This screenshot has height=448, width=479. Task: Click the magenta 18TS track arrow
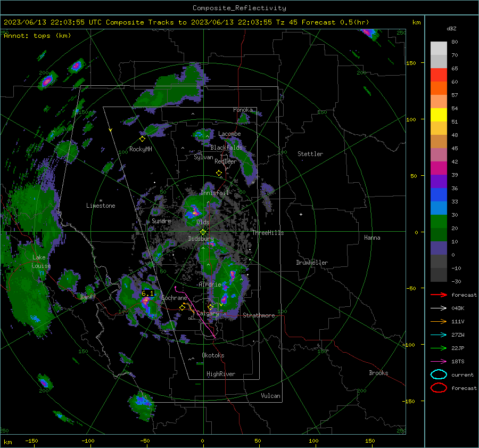[x=439, y=362]
